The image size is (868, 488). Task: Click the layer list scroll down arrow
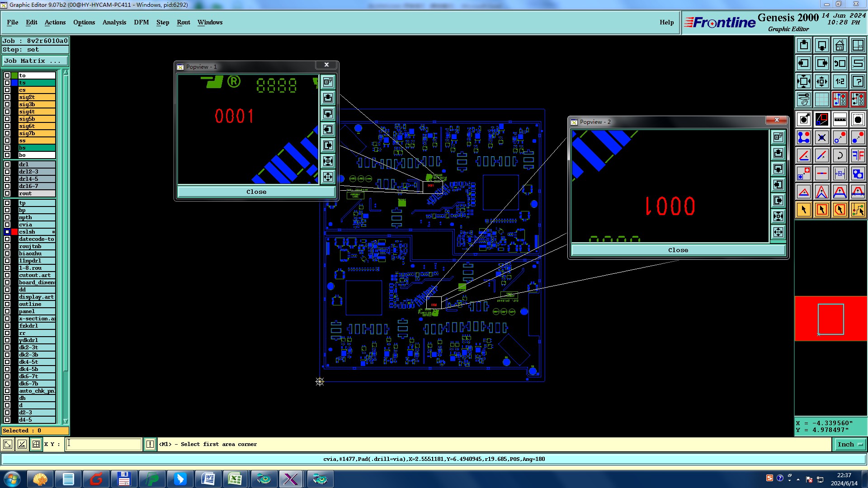click(x=66, y=421)
